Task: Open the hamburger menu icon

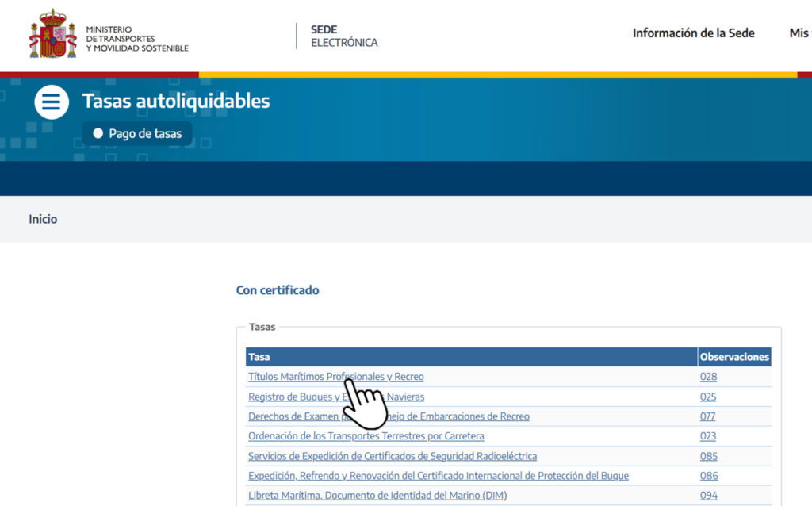Action: (x=52, y=102)
